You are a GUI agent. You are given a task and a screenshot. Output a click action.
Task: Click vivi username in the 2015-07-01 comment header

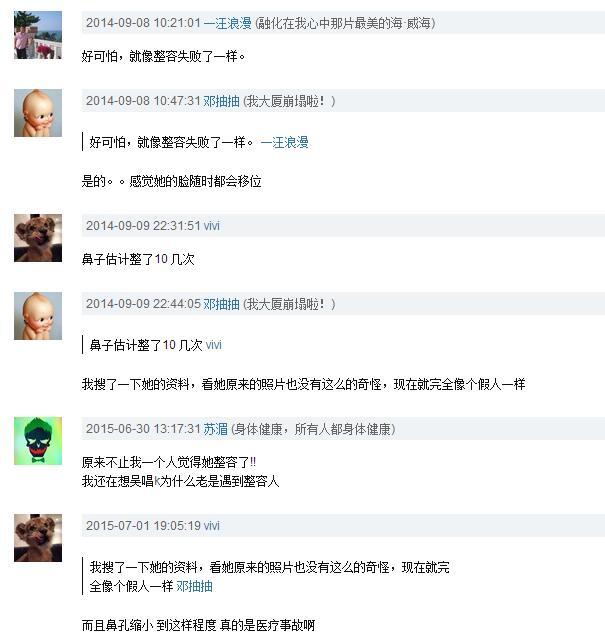tap(212, 526)
